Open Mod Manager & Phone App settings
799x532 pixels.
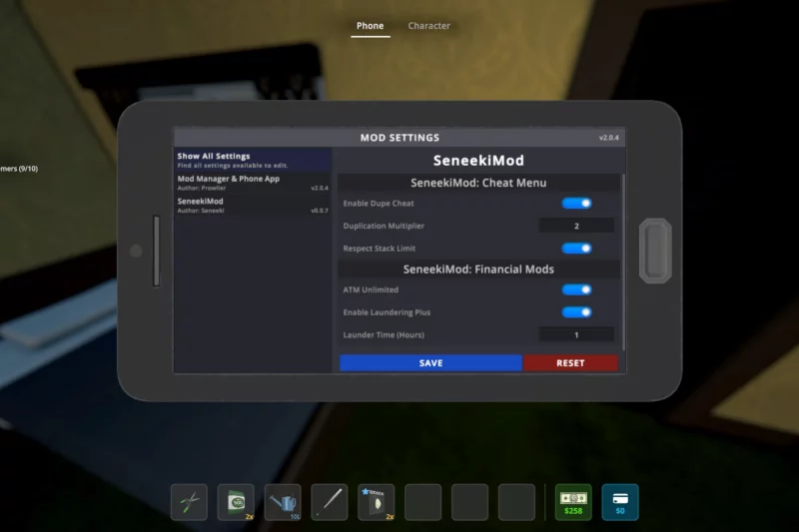click(253, 183)
